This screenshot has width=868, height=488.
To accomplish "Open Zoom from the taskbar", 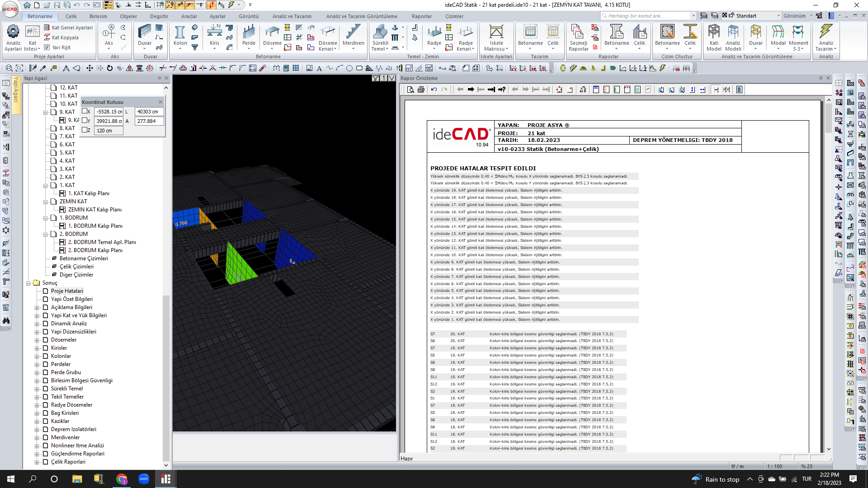I will [144, 479].
